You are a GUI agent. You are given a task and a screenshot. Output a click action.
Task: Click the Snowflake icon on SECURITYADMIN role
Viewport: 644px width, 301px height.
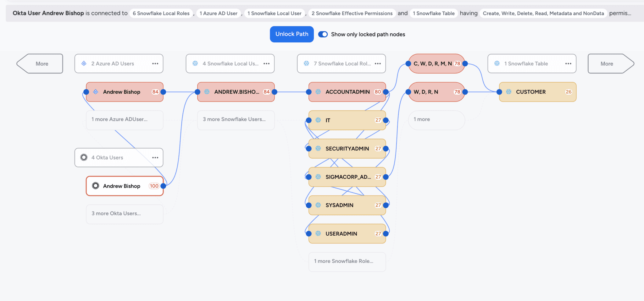[318, 148]
